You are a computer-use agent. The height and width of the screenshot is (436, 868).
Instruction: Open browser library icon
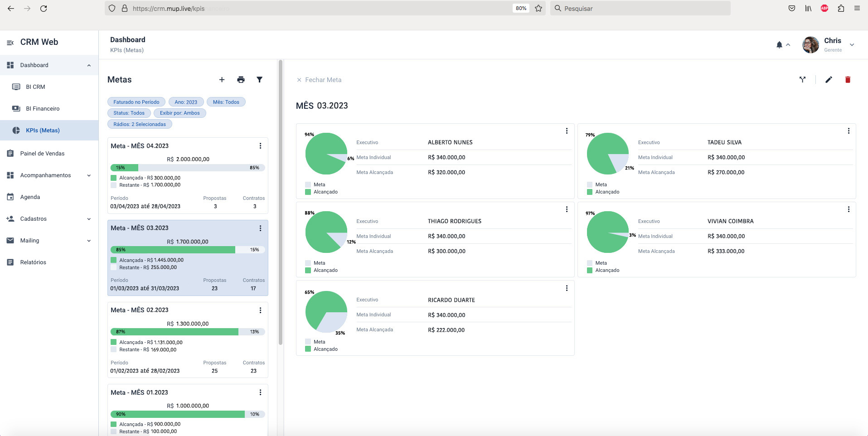[808, 8]
